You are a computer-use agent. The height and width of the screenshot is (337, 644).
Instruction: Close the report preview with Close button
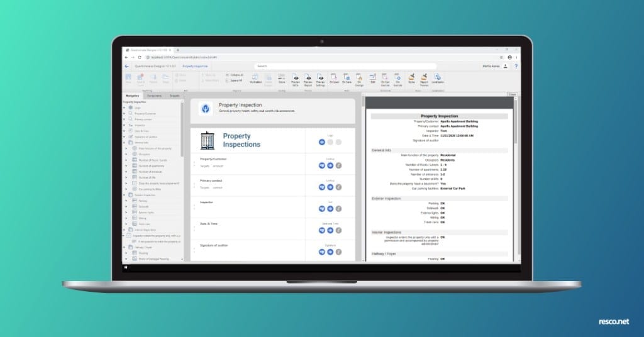pos(513,94)
